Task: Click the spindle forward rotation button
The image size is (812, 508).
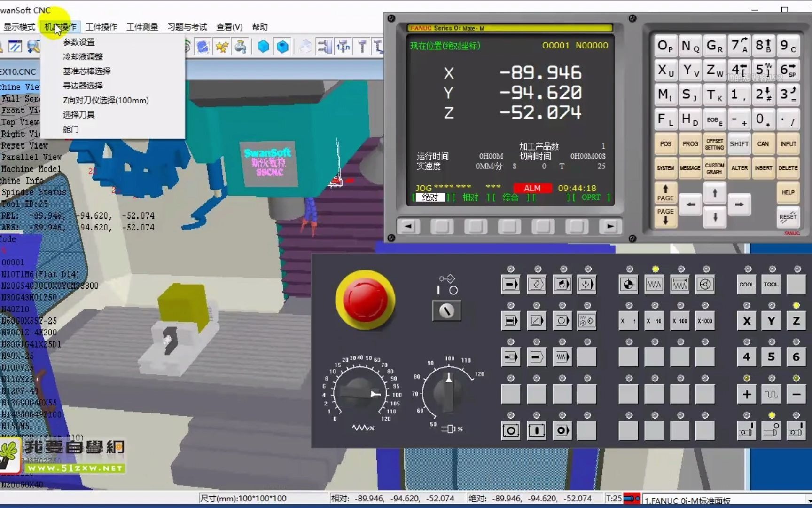Action: 746,430
